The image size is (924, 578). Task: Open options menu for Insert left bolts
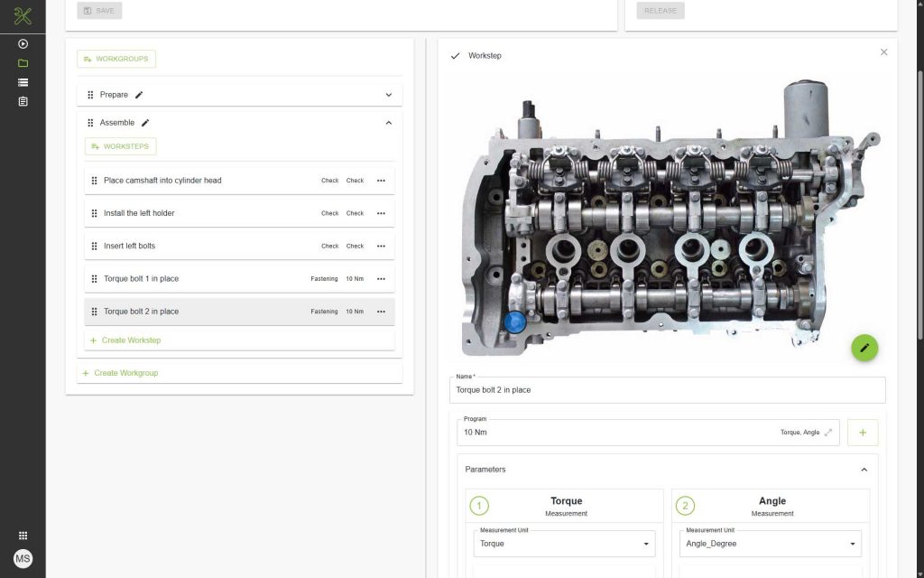[381, 246]
